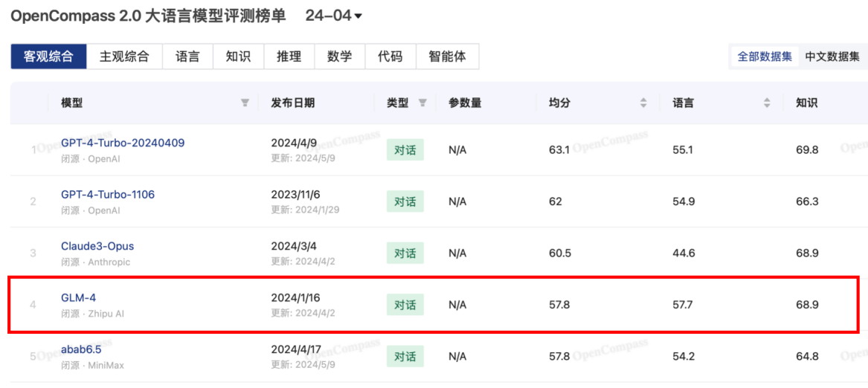Screen dimensions: 868x388
Task: Open the 语言 category tab
Action: click(x=187, y=56)
